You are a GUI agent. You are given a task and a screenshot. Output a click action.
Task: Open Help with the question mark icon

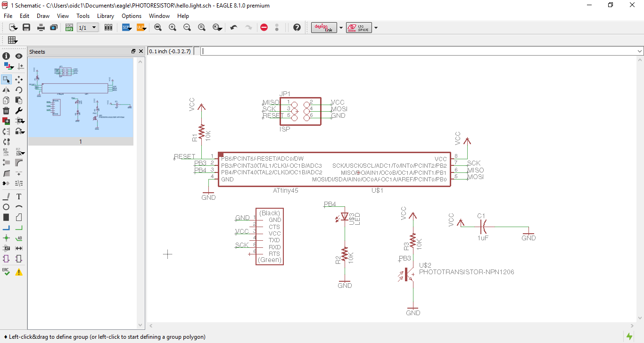(297, 28)
